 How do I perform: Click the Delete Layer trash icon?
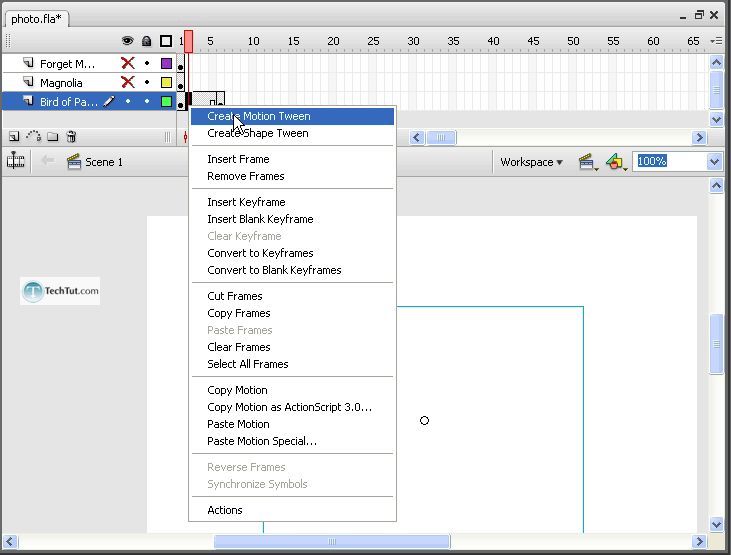point(71,136)
